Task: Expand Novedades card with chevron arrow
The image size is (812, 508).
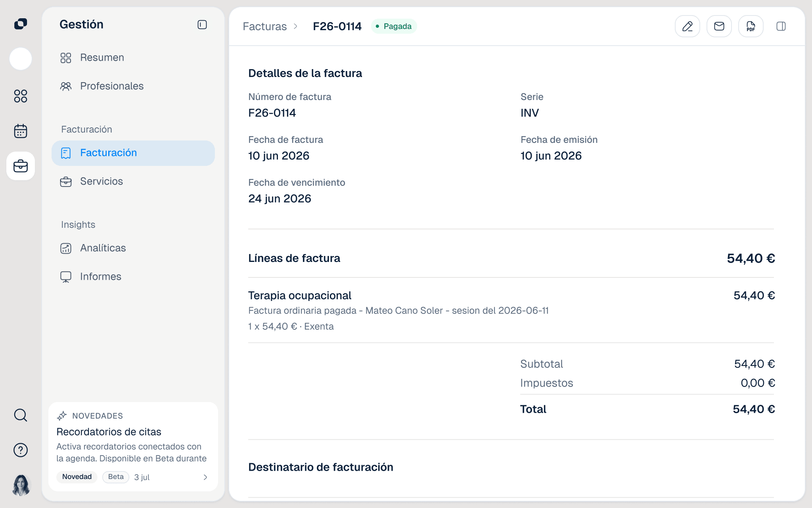Action: [x=205, y=477]
